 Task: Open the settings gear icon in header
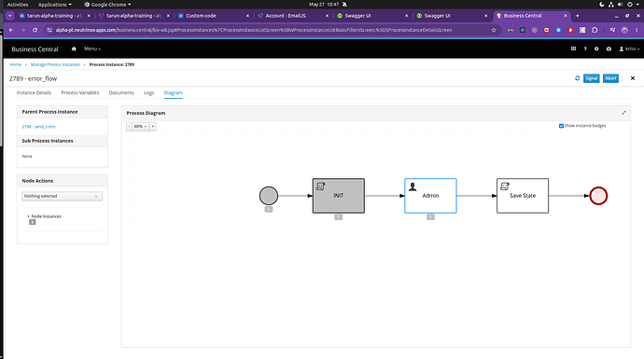[x=596, y=48]
